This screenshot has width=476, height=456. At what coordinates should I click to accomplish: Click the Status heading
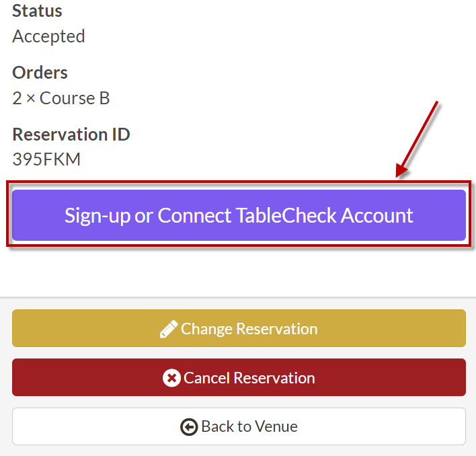click(37, 11)
